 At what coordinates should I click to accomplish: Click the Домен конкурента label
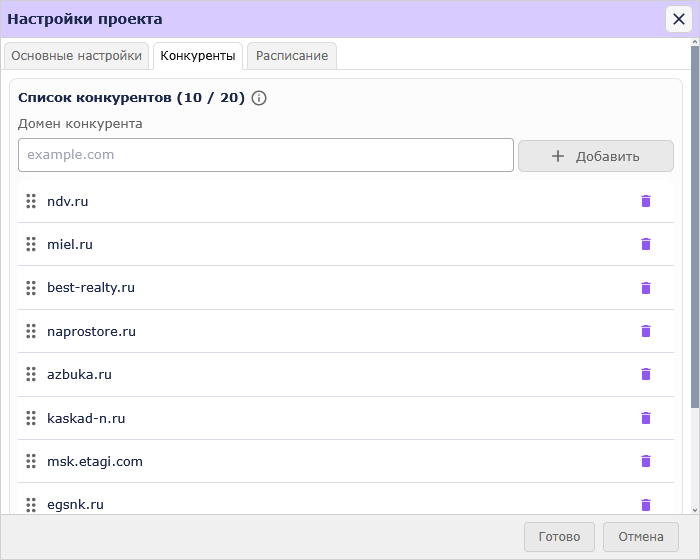80,124
